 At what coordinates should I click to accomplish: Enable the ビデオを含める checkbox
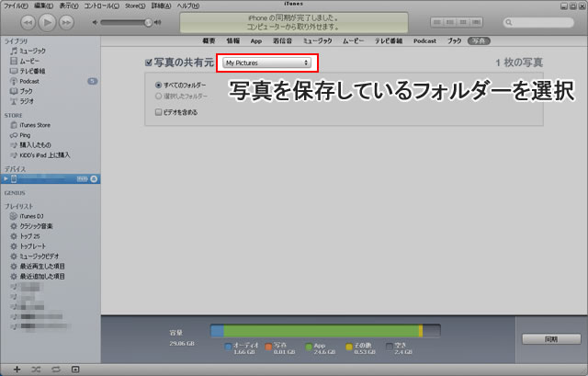158,112
